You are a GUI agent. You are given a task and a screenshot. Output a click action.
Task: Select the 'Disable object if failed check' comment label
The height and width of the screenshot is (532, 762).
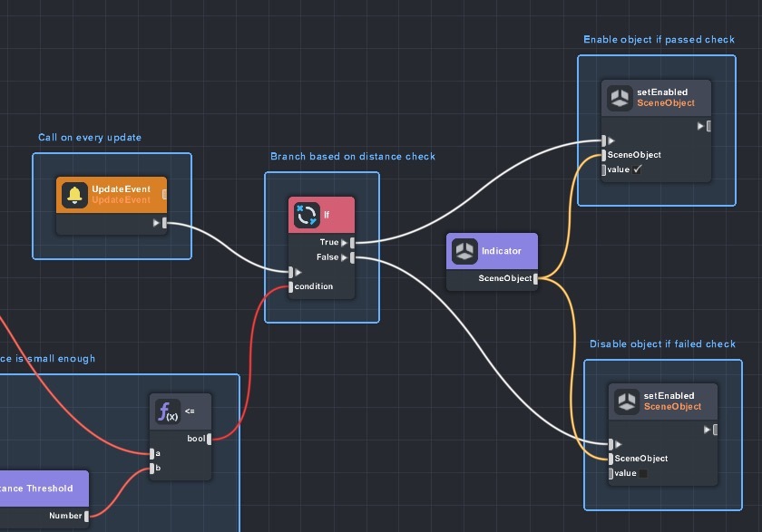tap(662, 344)
